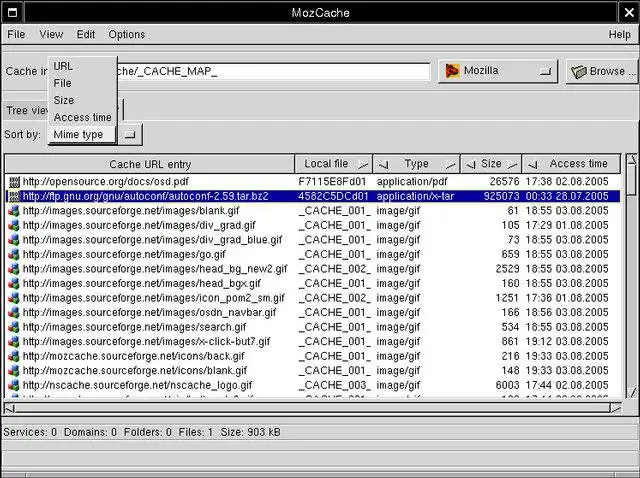The height and width of the screenshot is (478, 640).
Task: Focus the cache index path field
Action: pyautogui.click(x=273, y=71)
